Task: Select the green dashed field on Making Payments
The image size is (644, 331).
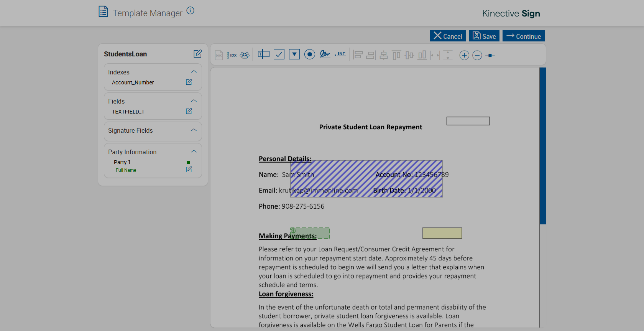Action: pos(310,233)
